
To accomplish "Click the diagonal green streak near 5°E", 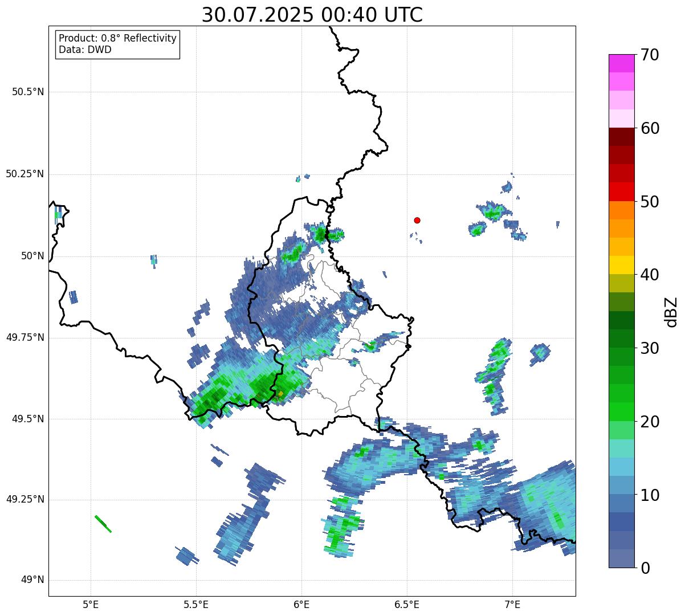I will pos(103,524).
